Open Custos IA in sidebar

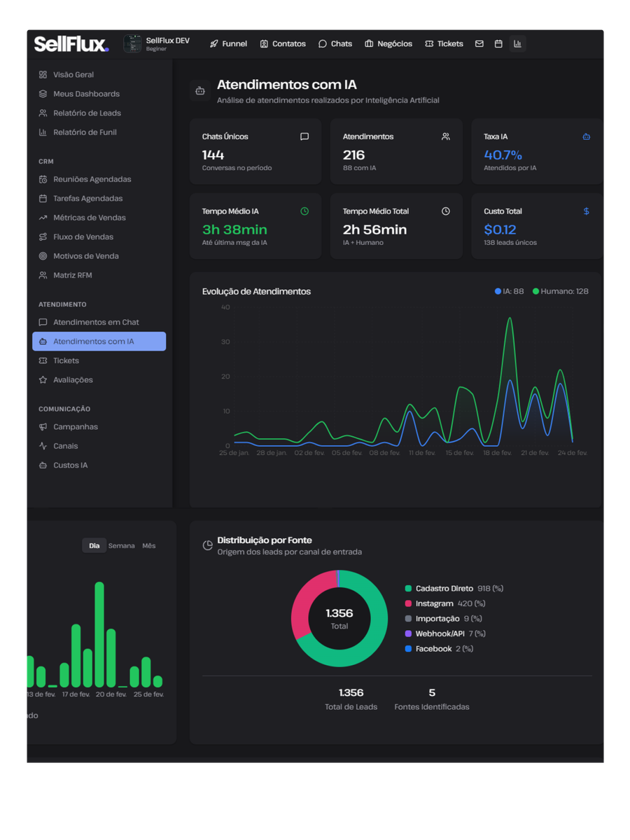pos(70,465)
